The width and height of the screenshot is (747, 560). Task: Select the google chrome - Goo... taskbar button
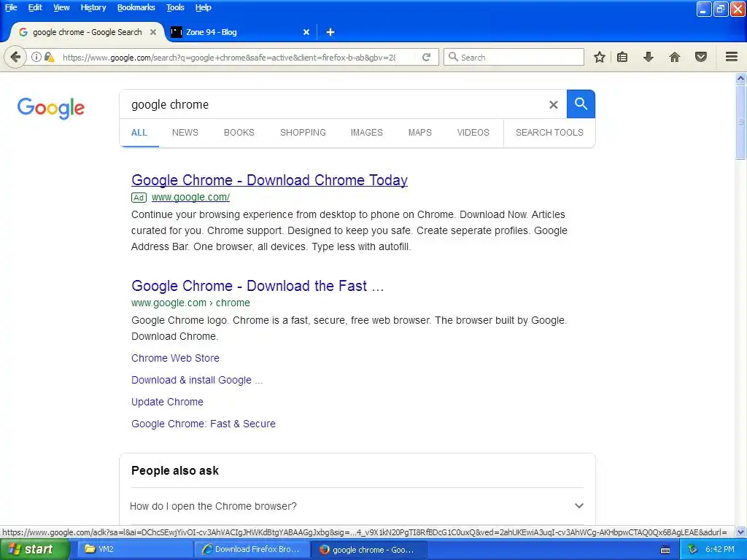coord(368,550)
